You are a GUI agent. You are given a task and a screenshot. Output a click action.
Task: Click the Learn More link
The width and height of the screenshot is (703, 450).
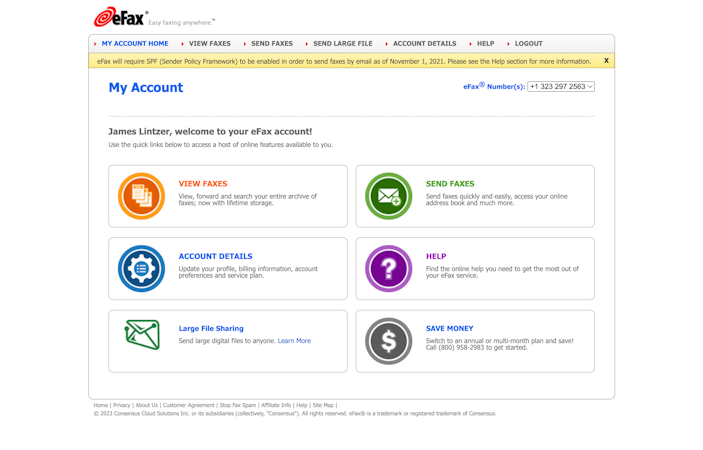[294, 341]
